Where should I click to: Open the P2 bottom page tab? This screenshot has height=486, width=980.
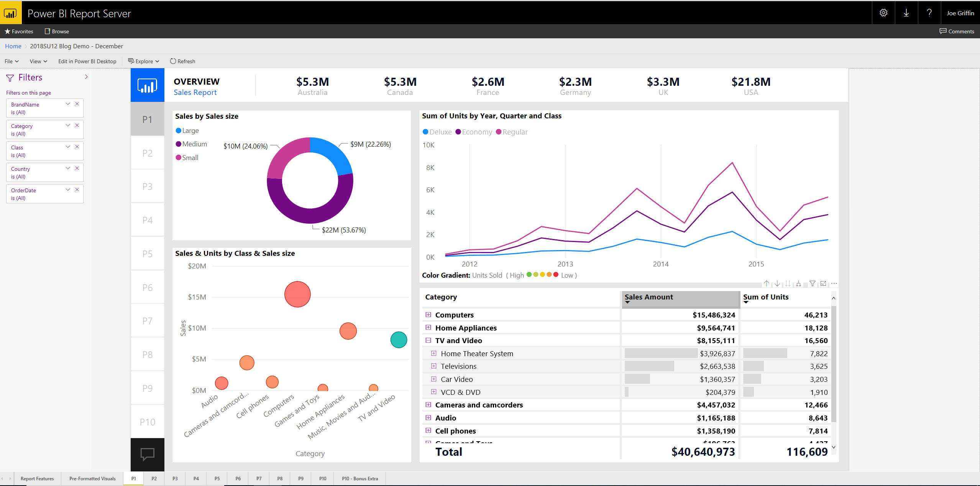pos(154,479)
